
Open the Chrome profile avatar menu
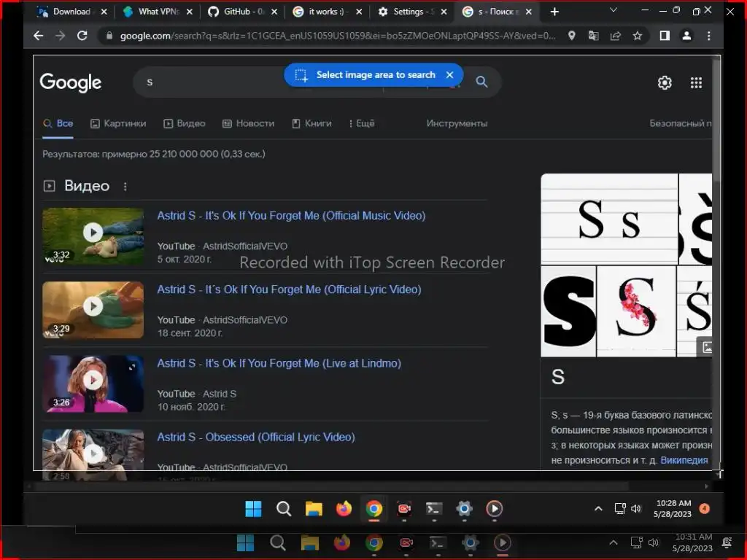pos(686,36)
